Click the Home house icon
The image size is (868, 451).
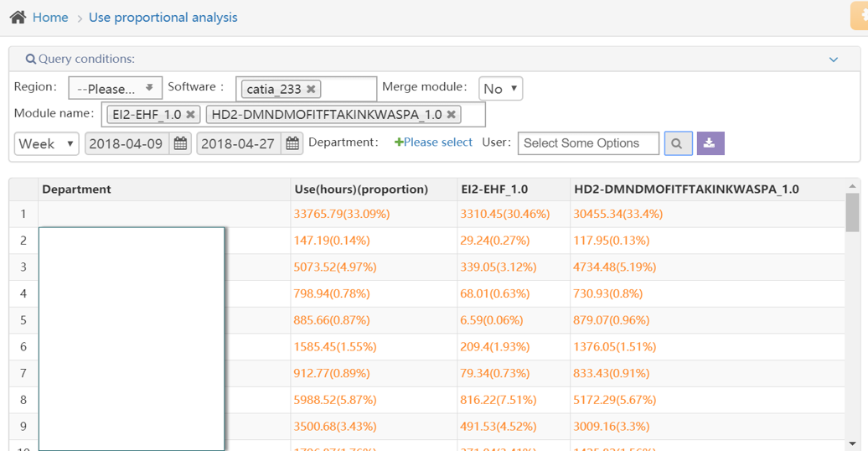18,17
